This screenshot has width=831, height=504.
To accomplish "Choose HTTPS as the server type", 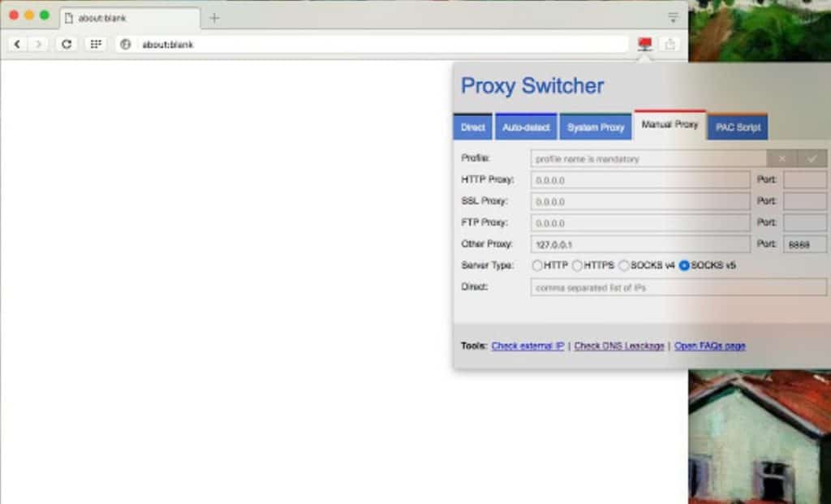I will coord(578,265).
